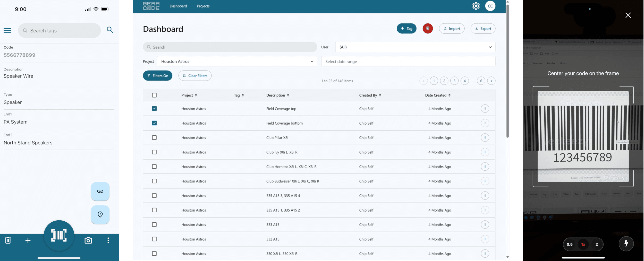Open settings gear in dashboard header
The width and height of the screenshot is (644, 261).
(x=476, y=6)
